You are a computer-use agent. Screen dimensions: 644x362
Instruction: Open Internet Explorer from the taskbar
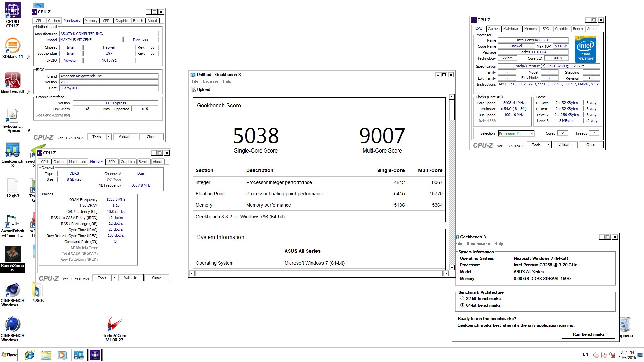pos(30,355)
